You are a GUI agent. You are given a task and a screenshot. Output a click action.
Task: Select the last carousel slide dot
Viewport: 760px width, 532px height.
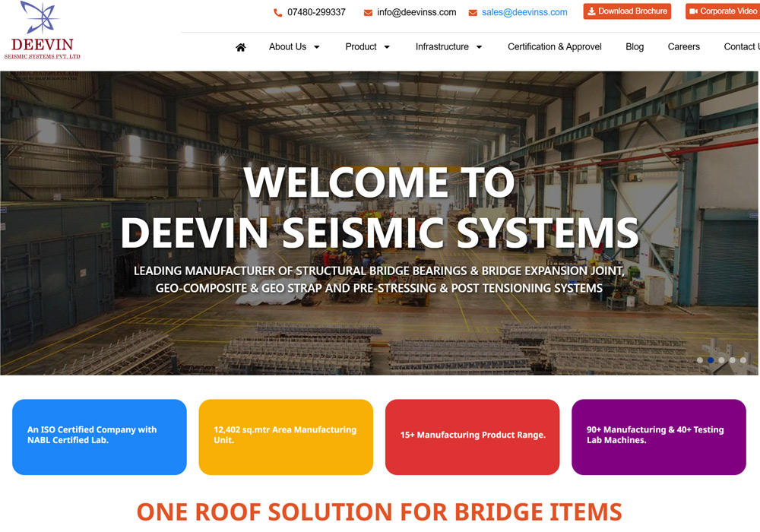pyautogui.click(x=743, y=360)
